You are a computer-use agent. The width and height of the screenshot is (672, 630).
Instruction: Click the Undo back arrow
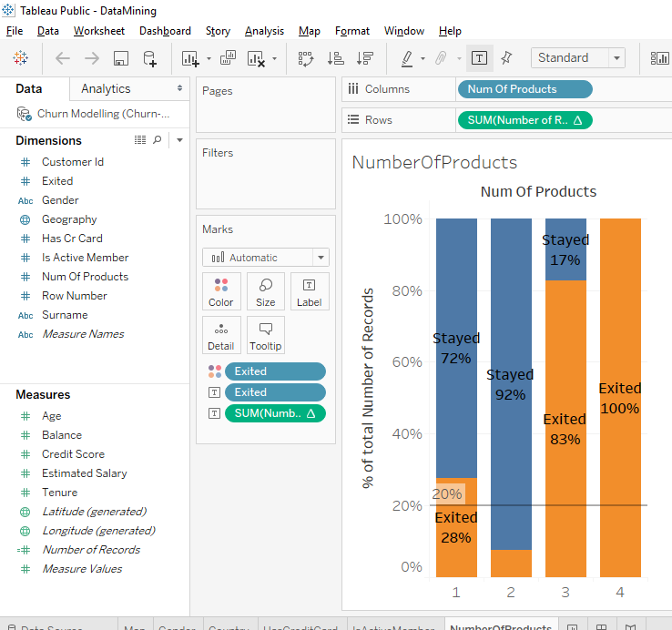pos(62,58)
